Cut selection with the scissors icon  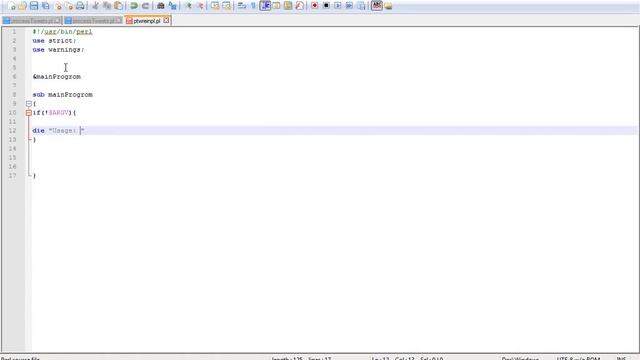[95, 6]
